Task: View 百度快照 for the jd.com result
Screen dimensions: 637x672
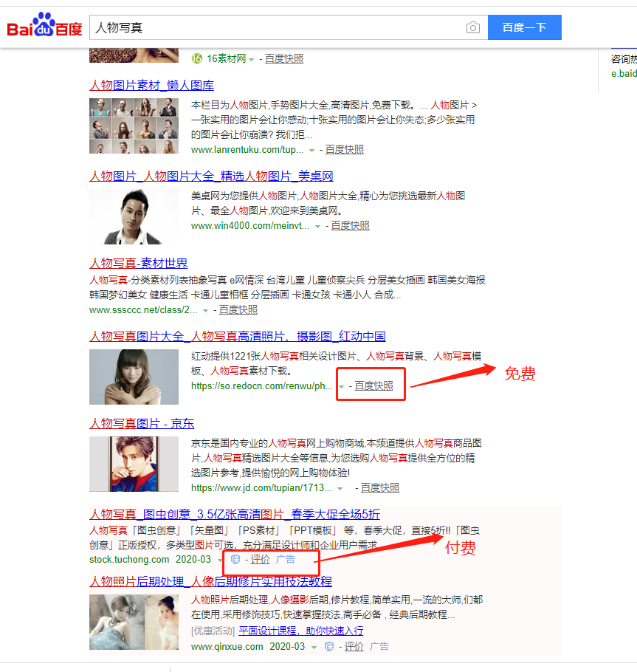Action: point(380,487)
